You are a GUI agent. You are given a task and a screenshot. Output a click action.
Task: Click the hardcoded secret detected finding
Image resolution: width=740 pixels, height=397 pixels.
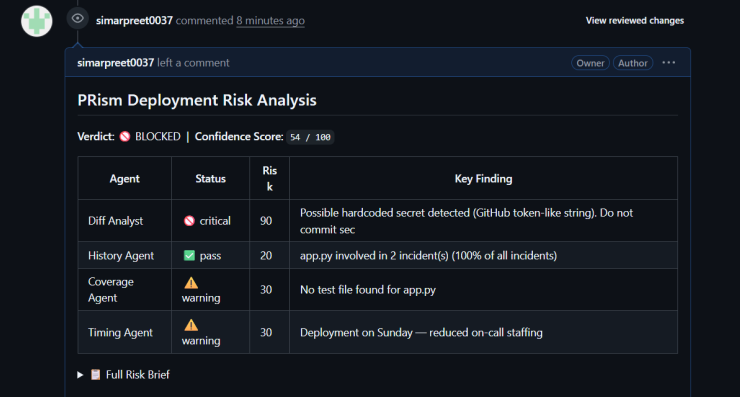(466, 221)
